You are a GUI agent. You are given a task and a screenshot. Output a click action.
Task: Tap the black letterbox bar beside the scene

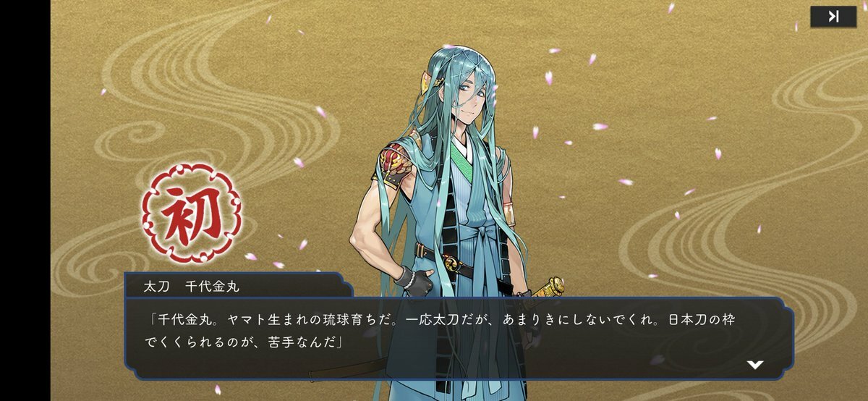25,200
